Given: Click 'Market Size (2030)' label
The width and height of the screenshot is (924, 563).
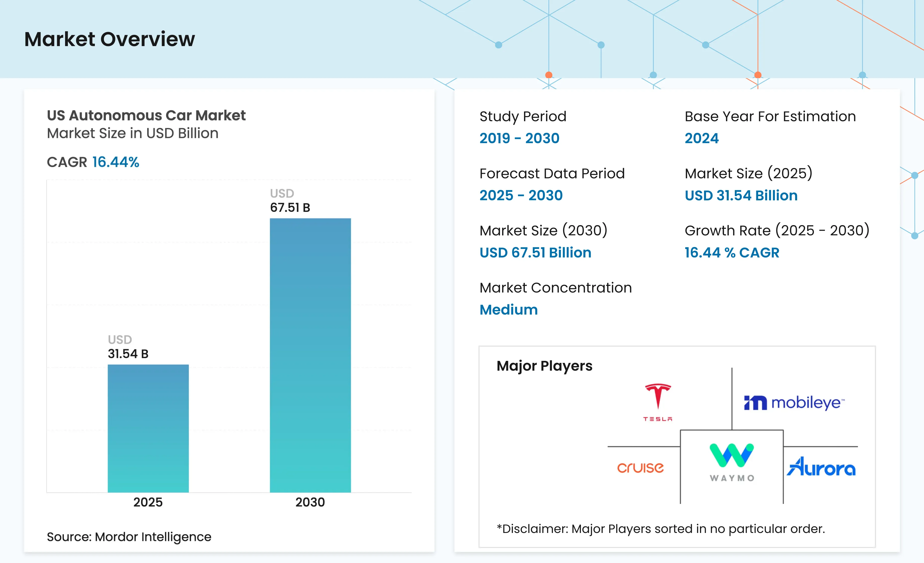Looking at the screenshot, I should pyautogui.click(x=543, y=230).
